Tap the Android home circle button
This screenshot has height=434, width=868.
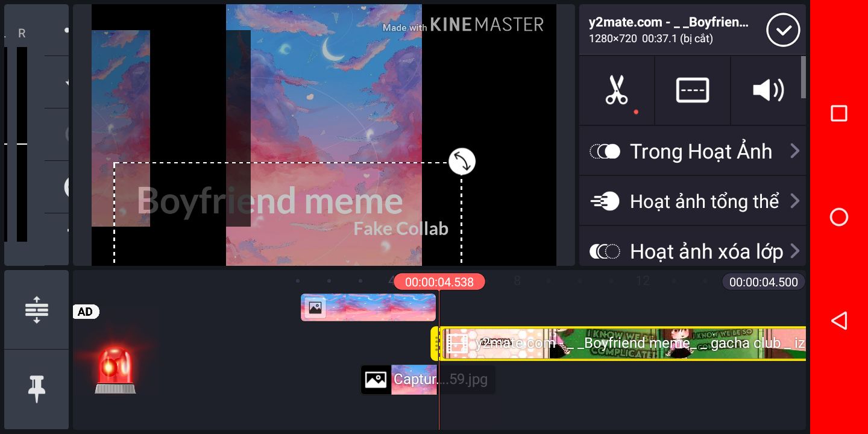point(839,217)
